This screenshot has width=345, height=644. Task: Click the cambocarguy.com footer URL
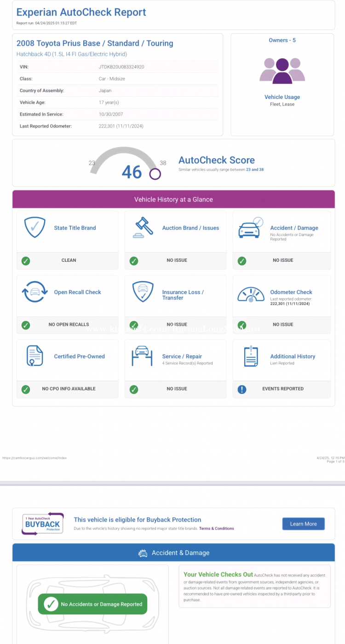click(x=34, y=458)
